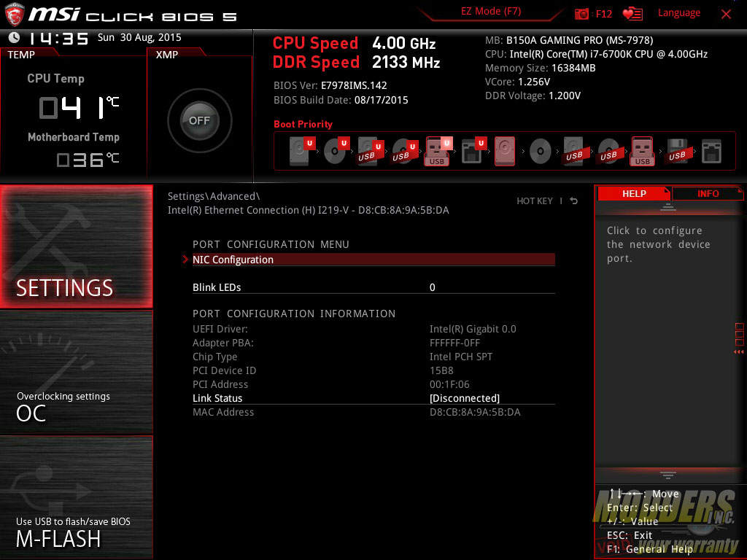This screenshot has width=747, height=560.
Task: Click the BIOS Ver E7978IMS.142 text
Action: 330,86
